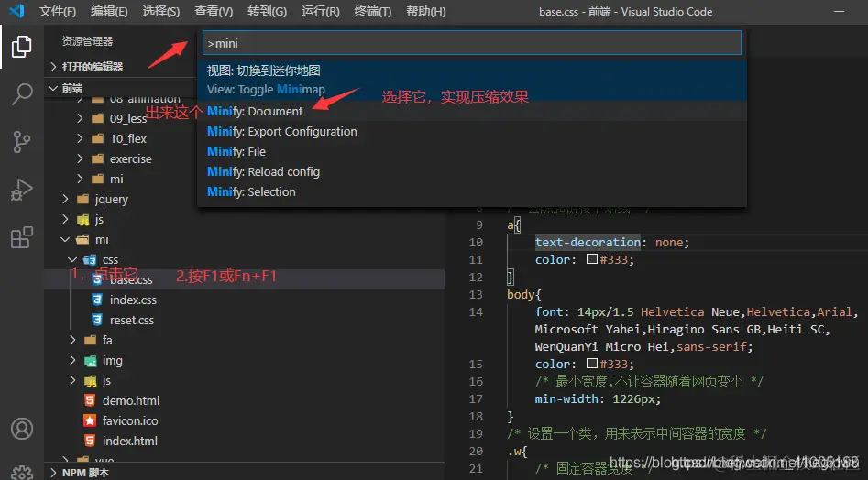Open demo.html in the explorer
This screenshot has height=480, width=868.
click(131, 400)
